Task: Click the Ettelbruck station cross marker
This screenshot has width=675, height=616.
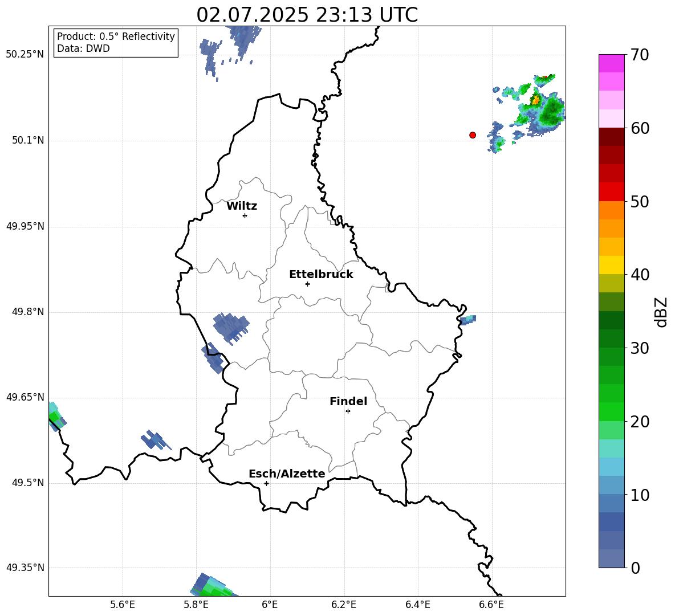Action: tap(307, 284)
